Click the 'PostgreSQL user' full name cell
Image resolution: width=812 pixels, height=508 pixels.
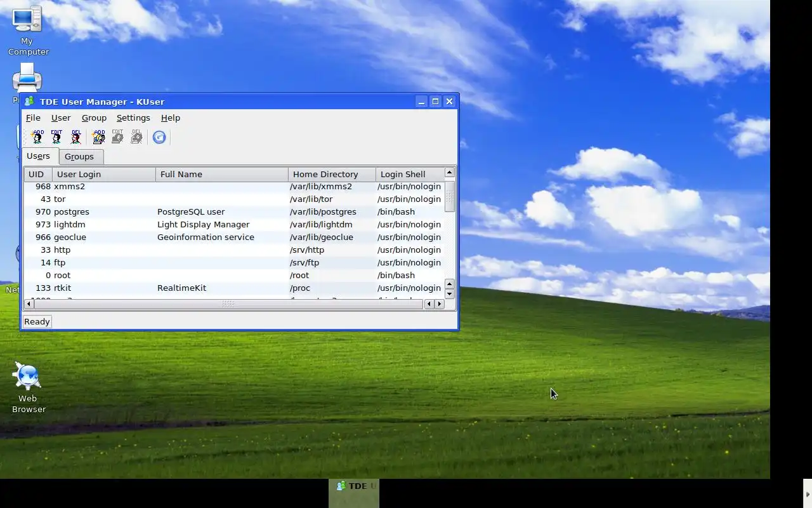point(191,212)
